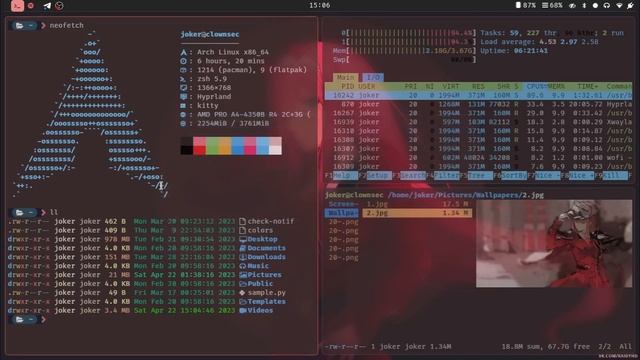
Task: Click the white color swatch in neofetch
Action: tap(276, 151)
